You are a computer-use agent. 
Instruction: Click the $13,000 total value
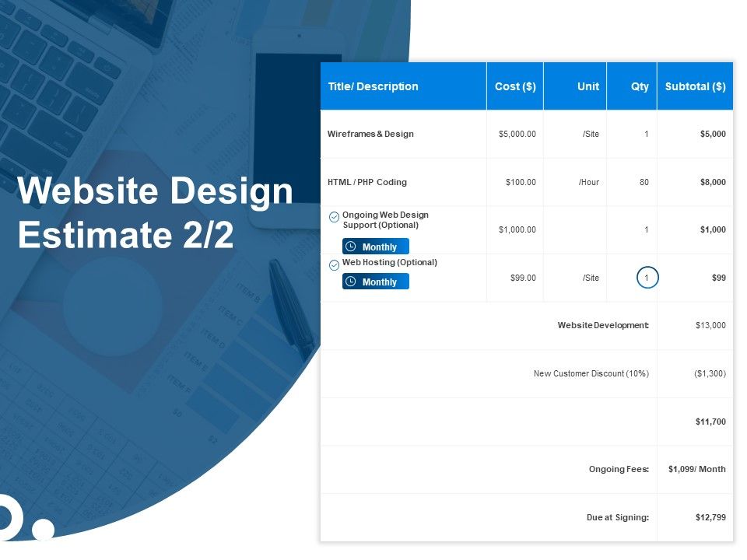710,325
